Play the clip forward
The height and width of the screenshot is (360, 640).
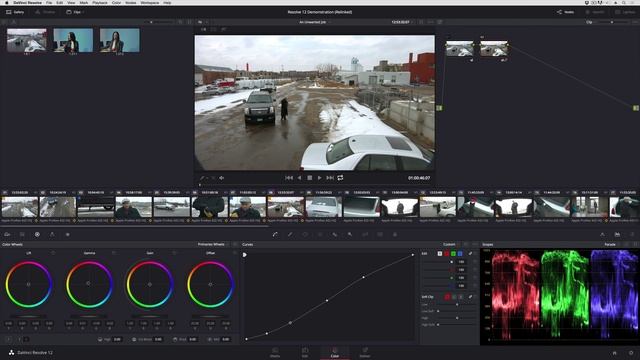click(320, 178)
